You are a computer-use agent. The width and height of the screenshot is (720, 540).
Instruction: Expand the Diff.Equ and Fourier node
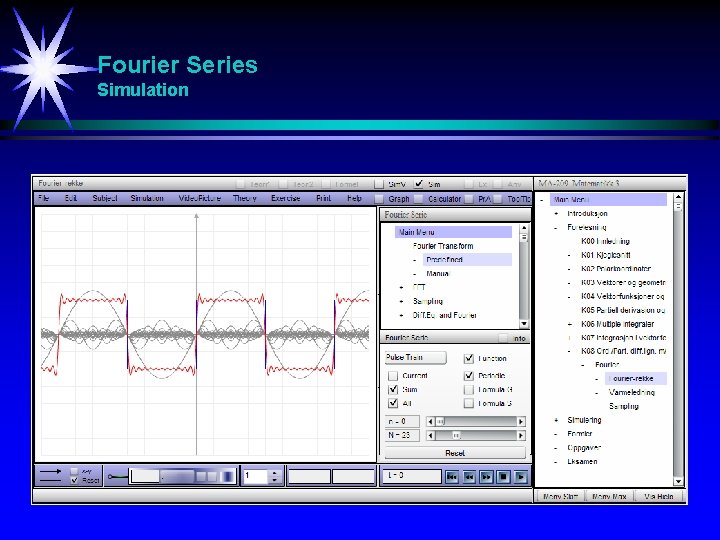pyautogui.click(x=402, y=315)
